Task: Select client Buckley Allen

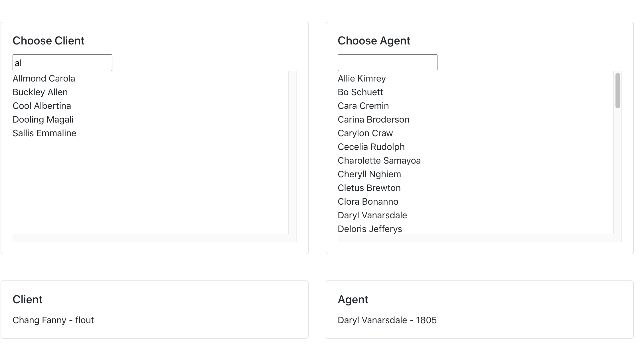Action: pos(40,92)
